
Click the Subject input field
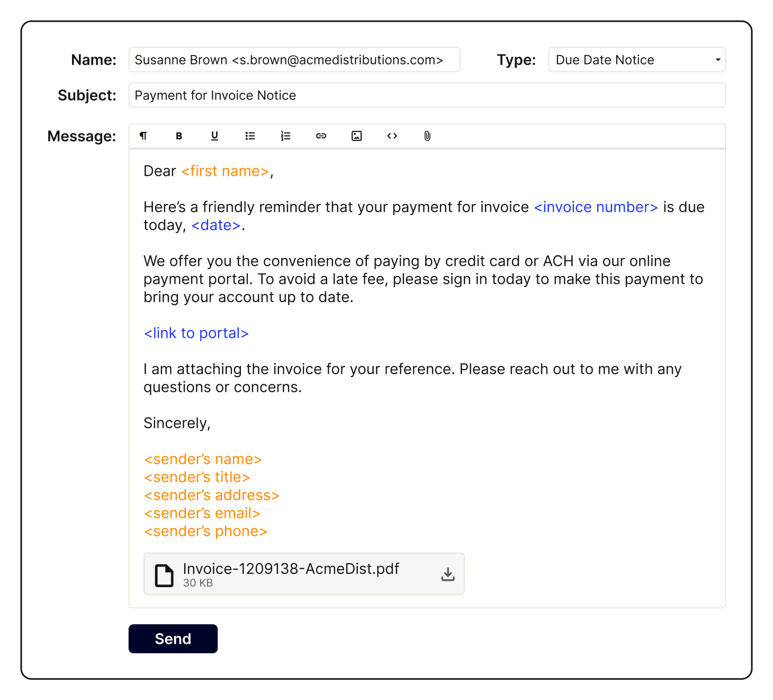pos(426,95)
